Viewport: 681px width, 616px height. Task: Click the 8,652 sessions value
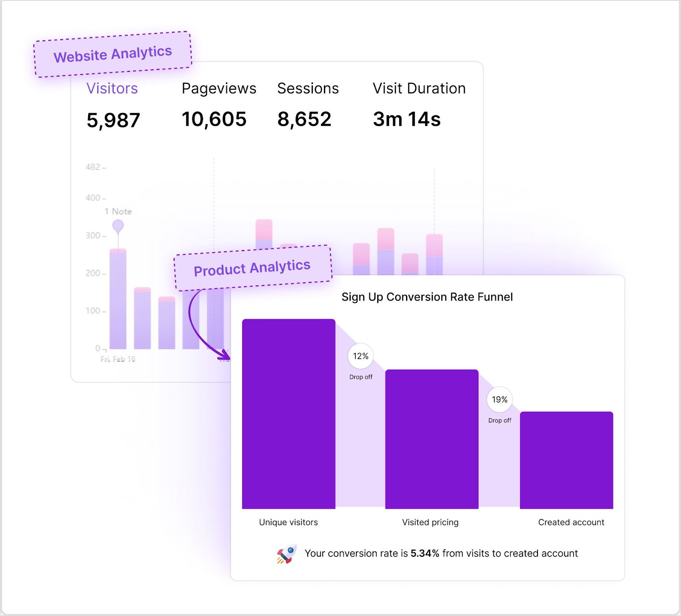pos(304,119)
